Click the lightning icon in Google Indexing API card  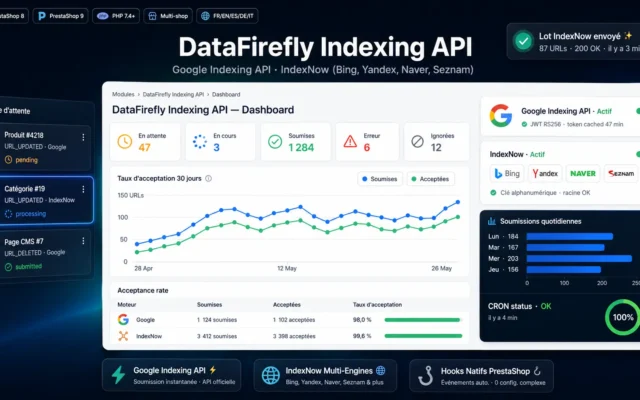coord(118,375)
